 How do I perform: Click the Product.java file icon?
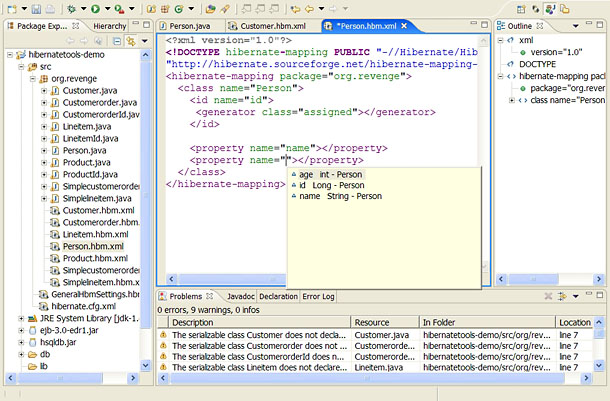(x=55, y=163)
